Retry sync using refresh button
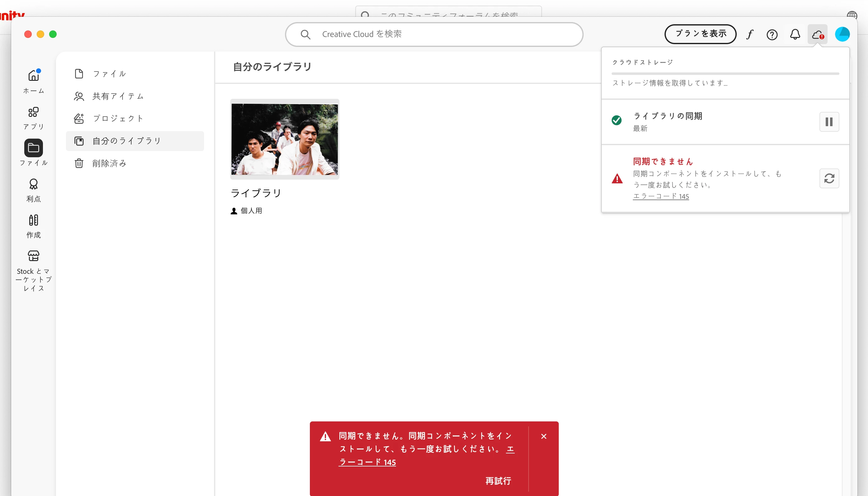Screen dimensions: 868x496 click(x=829, y=178)
